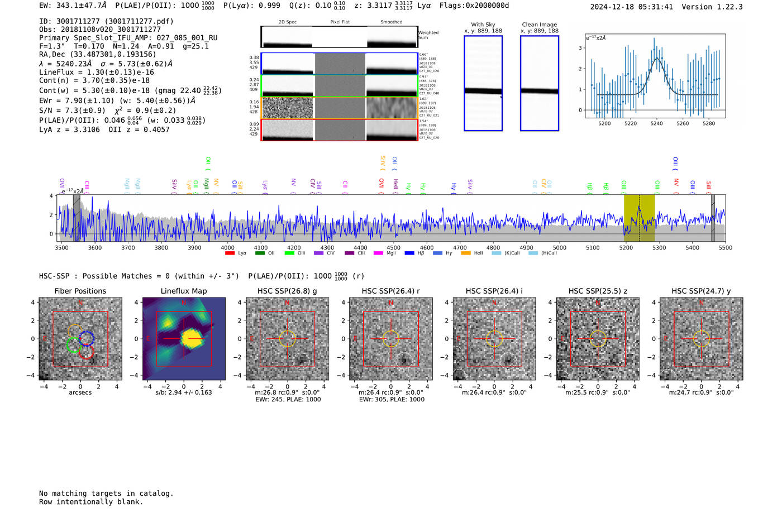Select the Weighted Sum 2D spectrum row
Screen dimensions: 782x532
click(339, 37)
